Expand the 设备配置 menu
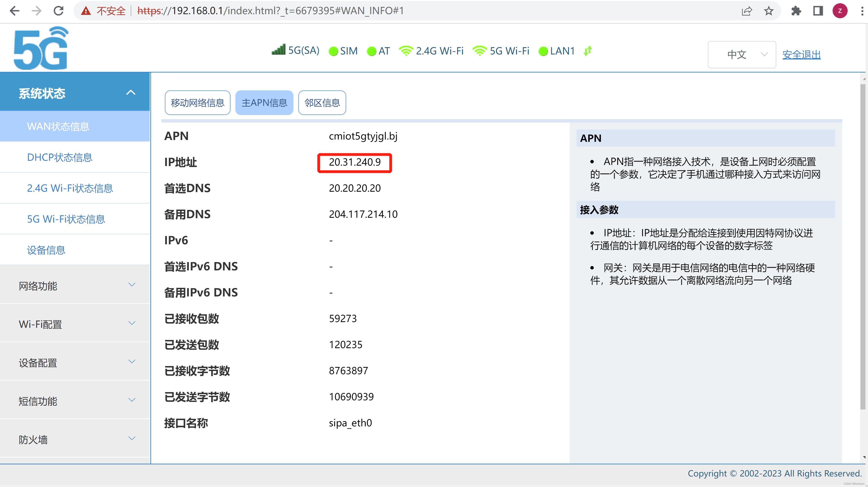This screenshot has width=868, height=487. coord(75,362)
